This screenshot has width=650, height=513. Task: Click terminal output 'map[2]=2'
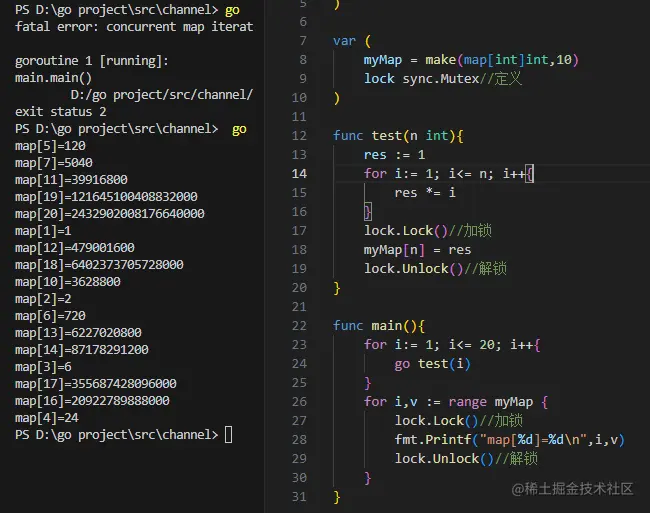click(43, 299)
